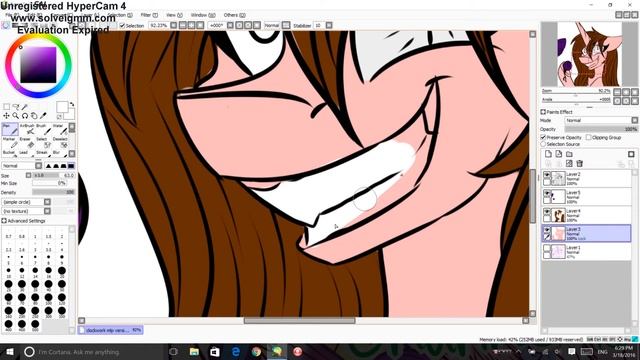
Task: Activate the Hand pan tool
Action: pyautogui.click(x=34, y=116)
